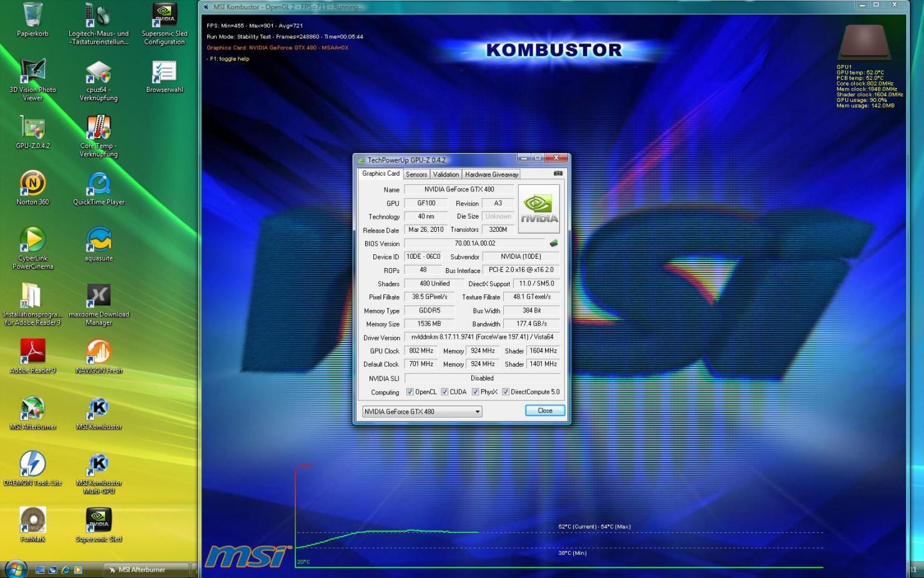924x578 pixels.
Task: Click the Kombustor F1: toggle help text
Action: [228, 59]
